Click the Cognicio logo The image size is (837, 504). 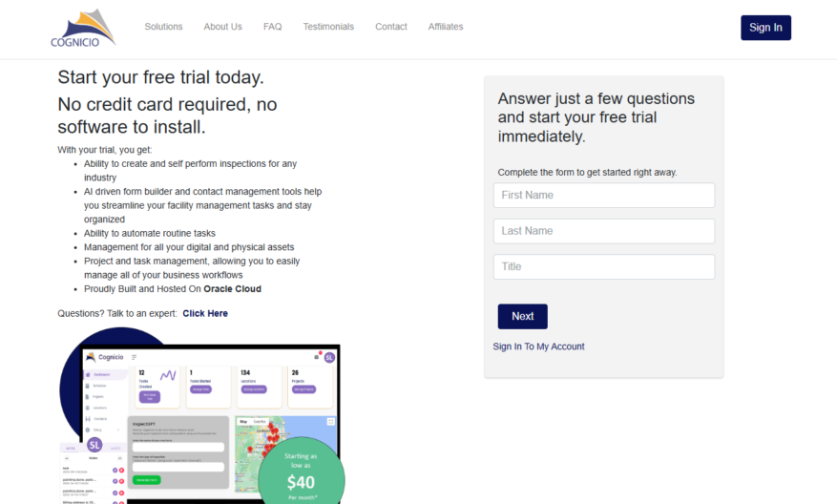[83, 28]
